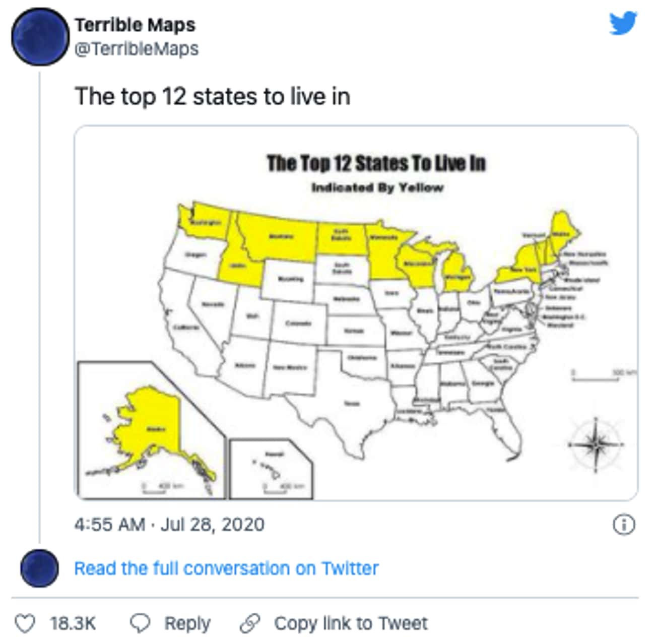This screenshot has height=644, width=655.
Task: Click the 18.3K likes count
Action: pos(73,623)
